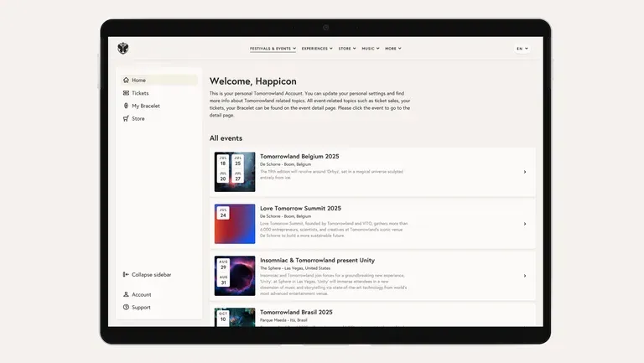Screen dimensions: 644x363
Task: Open the Experiences dropdown menu
Action: pyautogui.click(x=317, y=49)
